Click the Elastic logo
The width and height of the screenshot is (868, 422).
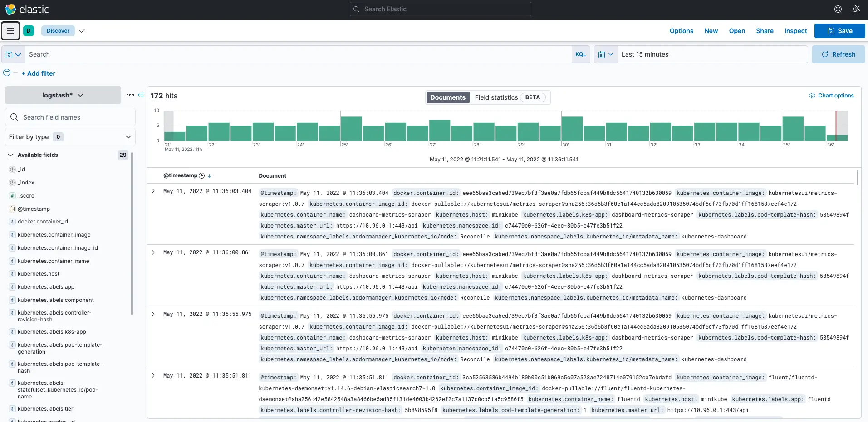point(27,9)
